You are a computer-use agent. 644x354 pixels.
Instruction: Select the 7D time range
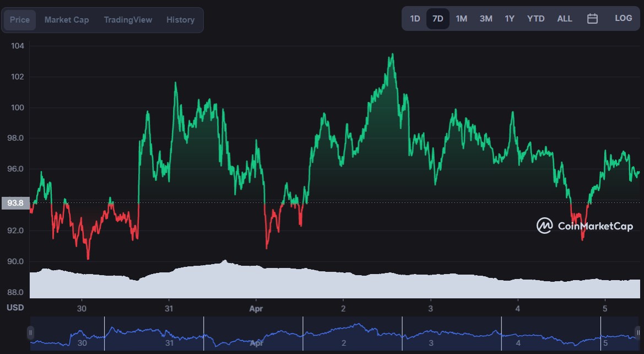click(437, 19)
